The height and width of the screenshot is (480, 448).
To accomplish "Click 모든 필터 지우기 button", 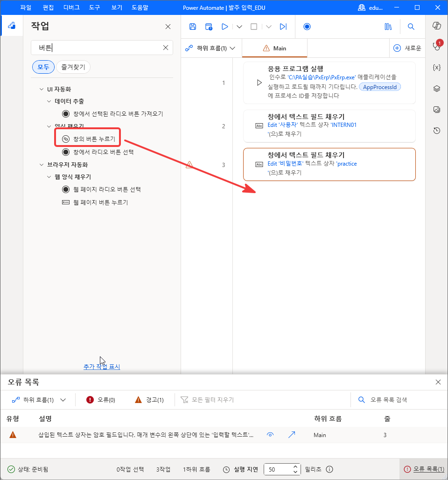I will [207, 400].
